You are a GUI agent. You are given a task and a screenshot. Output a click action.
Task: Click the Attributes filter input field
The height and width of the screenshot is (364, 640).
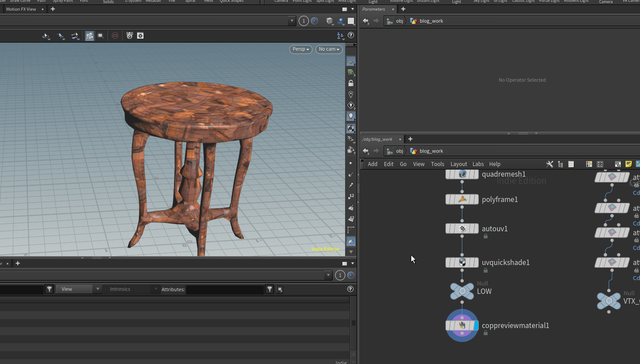tap(225, 289)
